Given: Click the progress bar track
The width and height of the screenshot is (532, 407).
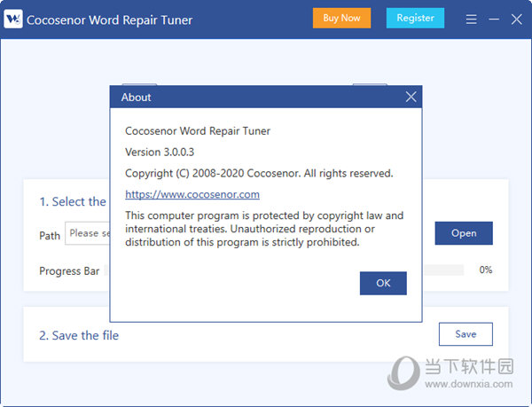Looking at the screenshot, I should click(444, 270).
